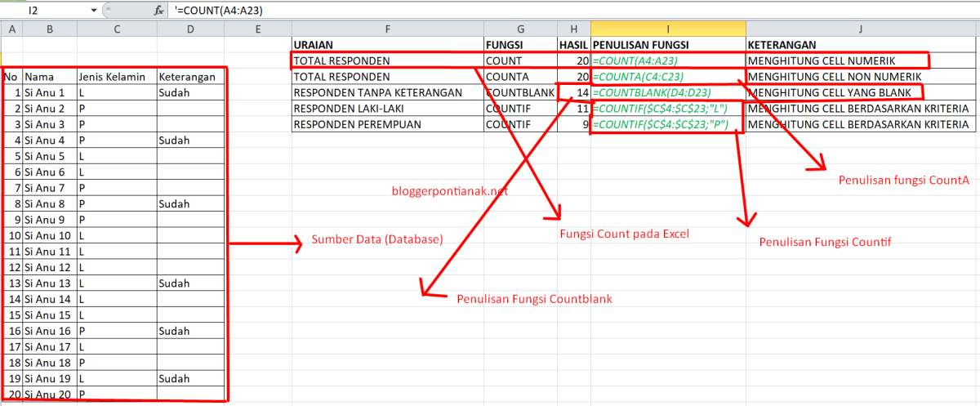
Task: Click number 12 in the No column
Action: coord(12,267)
